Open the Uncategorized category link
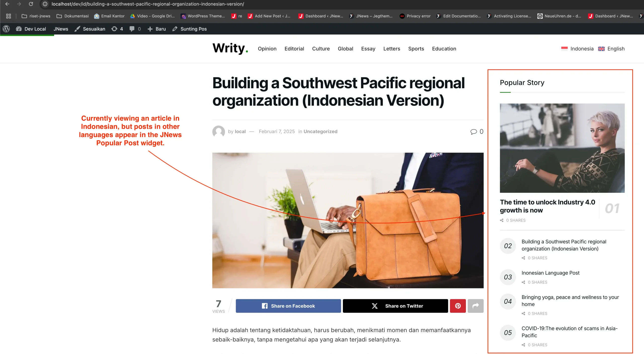The height and width of the screenshot is (354, 644). [x=320, y=131]
